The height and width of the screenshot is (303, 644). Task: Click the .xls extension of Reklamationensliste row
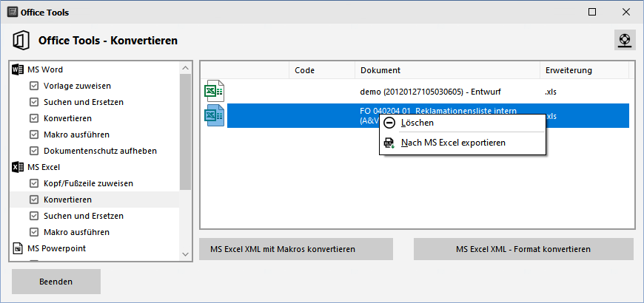[551, 116]
